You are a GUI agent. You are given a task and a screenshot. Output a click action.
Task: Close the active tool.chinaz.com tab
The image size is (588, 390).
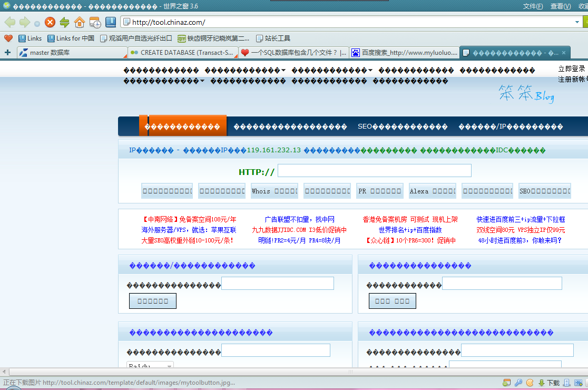[564, 53]
